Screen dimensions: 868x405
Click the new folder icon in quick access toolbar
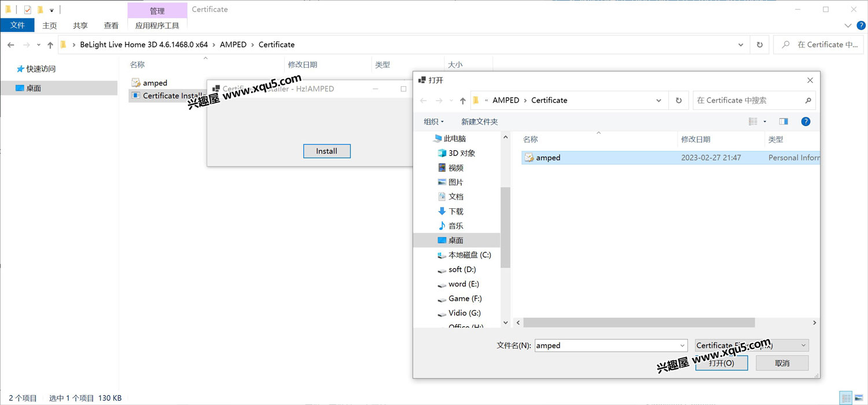[40, 9]
